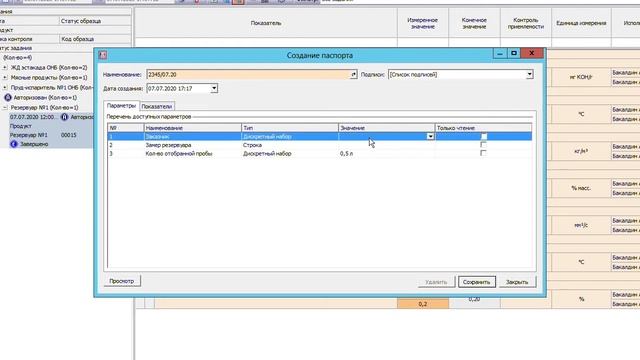Select the 07.07.2020 12:00 sample entry
Image resolution: width=640 pixels, height=360 pixels.
pyautogui.click(x=33, y=117)
